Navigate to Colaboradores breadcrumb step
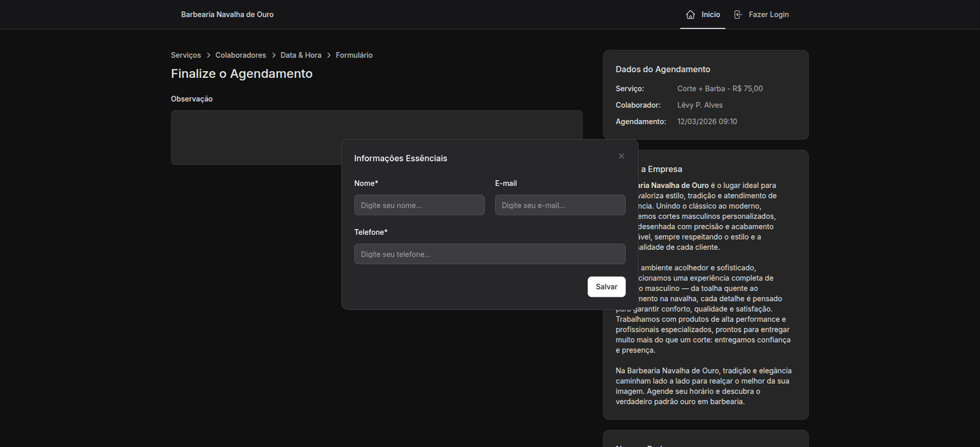Screen dimensions: 980x447 click(241, 55)
